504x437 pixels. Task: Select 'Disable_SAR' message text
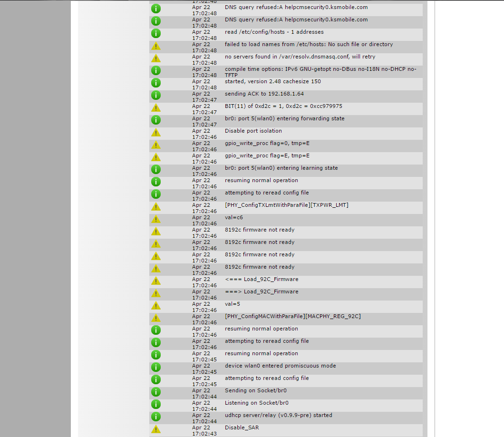pos(242,427)
